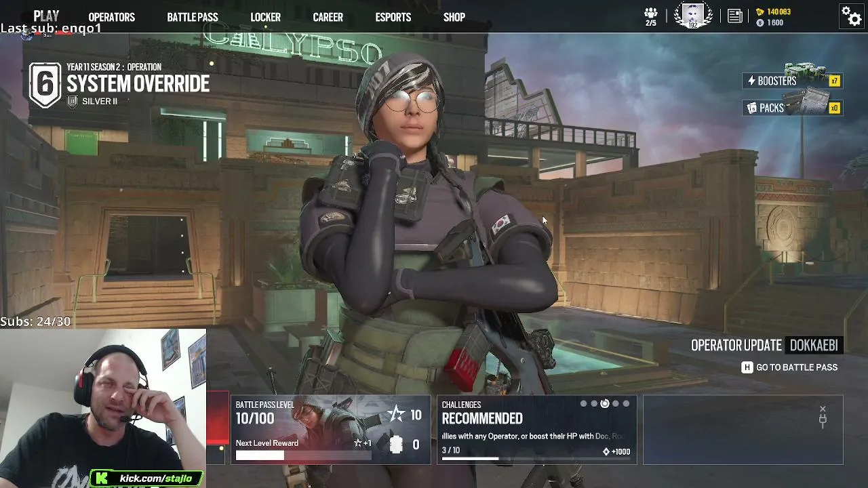Click the SYSTEM OVERRIDE season title
The height and width of the screenshot is (488, 868).
[x=138, y=85]
